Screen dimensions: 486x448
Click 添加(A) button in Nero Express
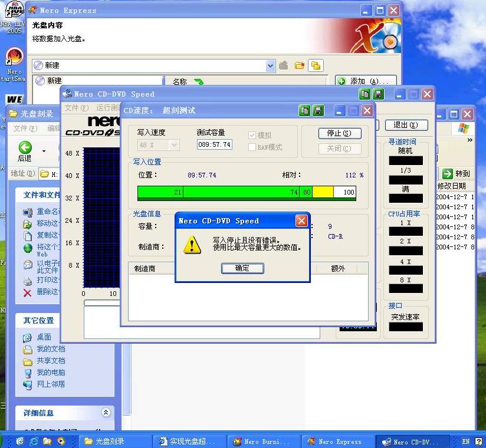click(366, 81)
